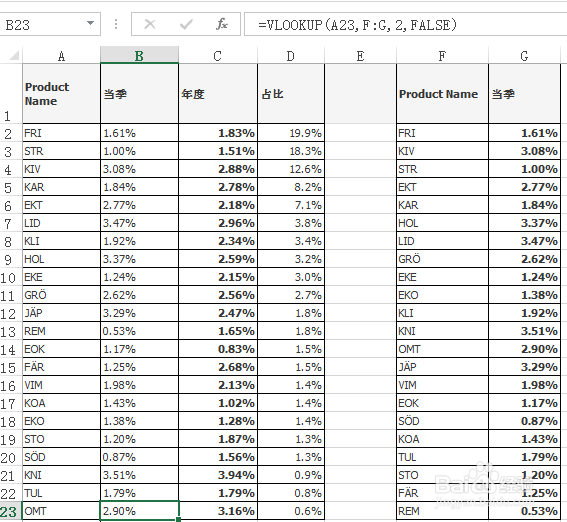Screen dimensions: 567x522
Task: Click the fill handle of cell B23
Action: point(179,520)
